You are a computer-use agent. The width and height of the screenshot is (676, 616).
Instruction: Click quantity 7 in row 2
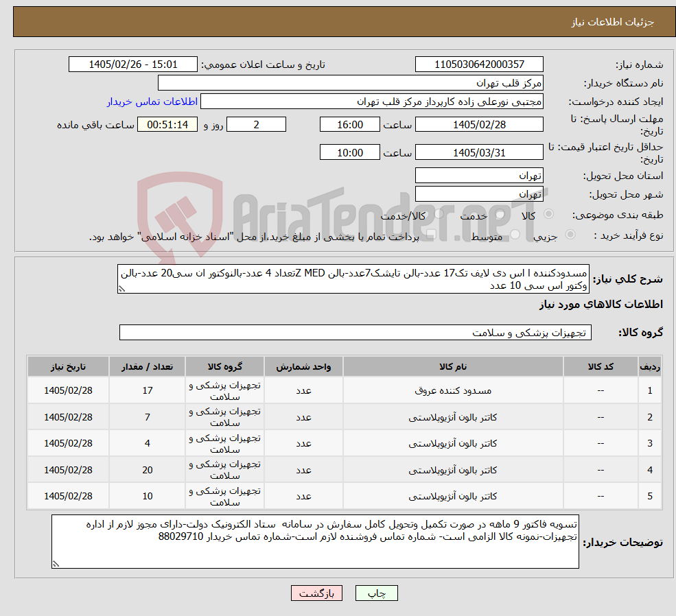(x=148, y=417)
